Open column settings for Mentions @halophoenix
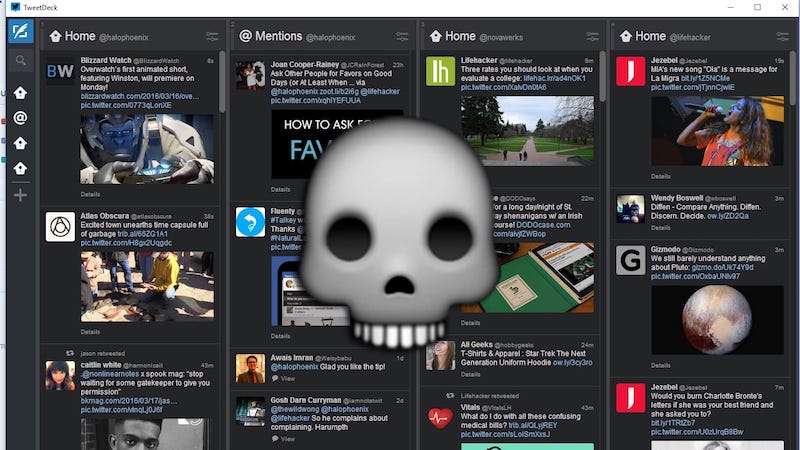The height and width of the screenshot is (450, 800). (x=402, y=36)
